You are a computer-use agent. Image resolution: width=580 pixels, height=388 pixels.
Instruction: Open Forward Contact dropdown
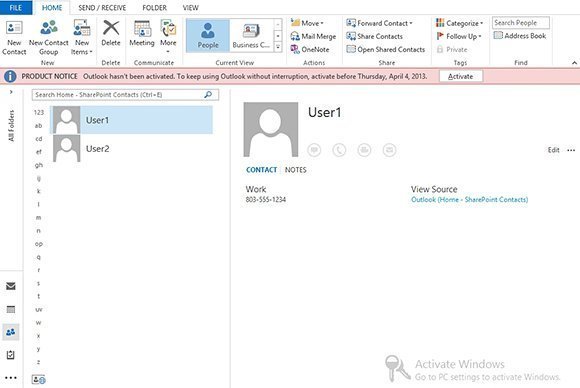tap(379, 23)
